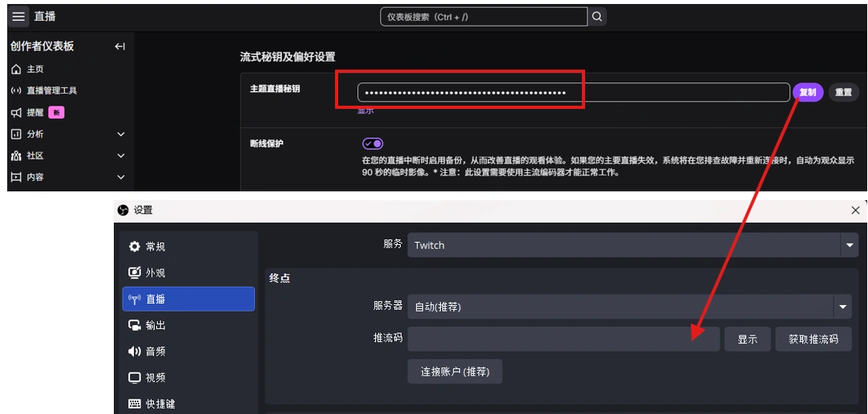868x414 pixels.
Task: Click the OBS logo in 设置 title bar
Action: pos(123,210)
